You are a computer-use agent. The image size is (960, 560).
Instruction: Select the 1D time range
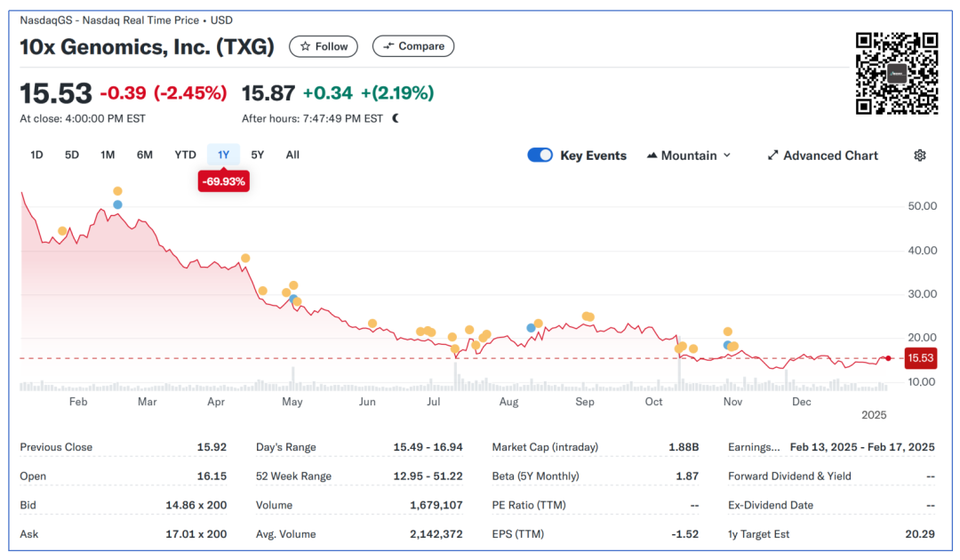point(36,155)
